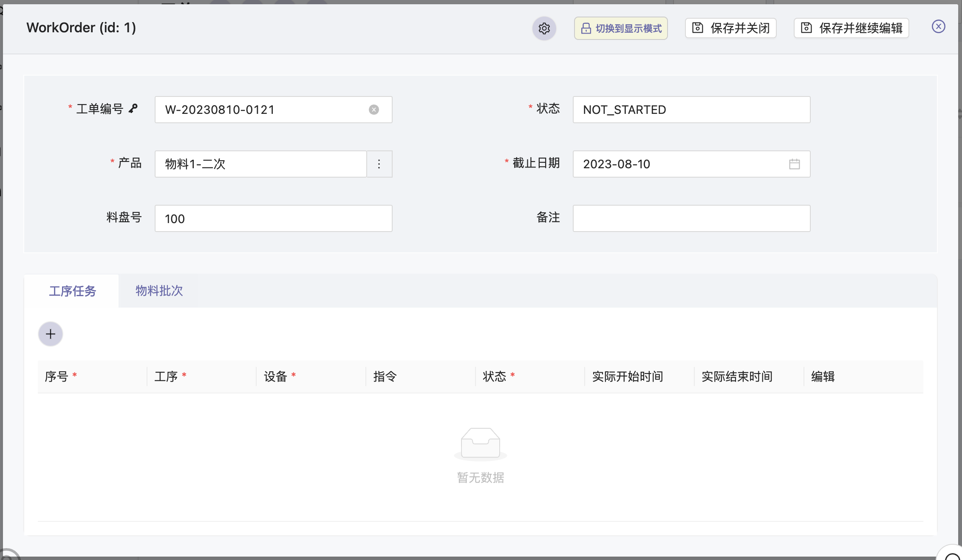The height and width of the screenshot is (560, 962).
Task: Select the 工序任务 tab
Action: pyautogui.click(x=72, y=291)
